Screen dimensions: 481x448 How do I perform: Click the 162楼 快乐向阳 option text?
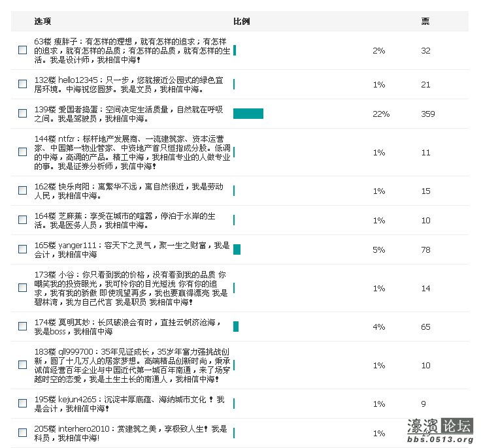pyautogui.click(x=129, y=191)
